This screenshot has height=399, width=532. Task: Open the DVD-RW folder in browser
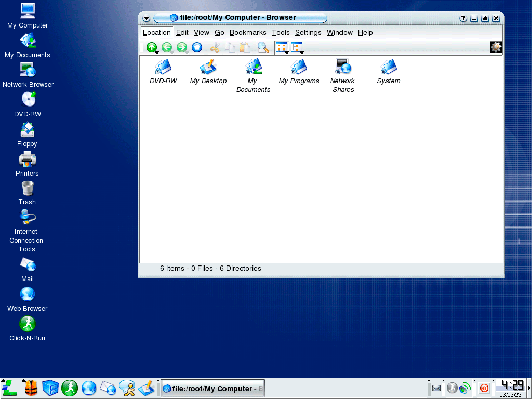163,67
